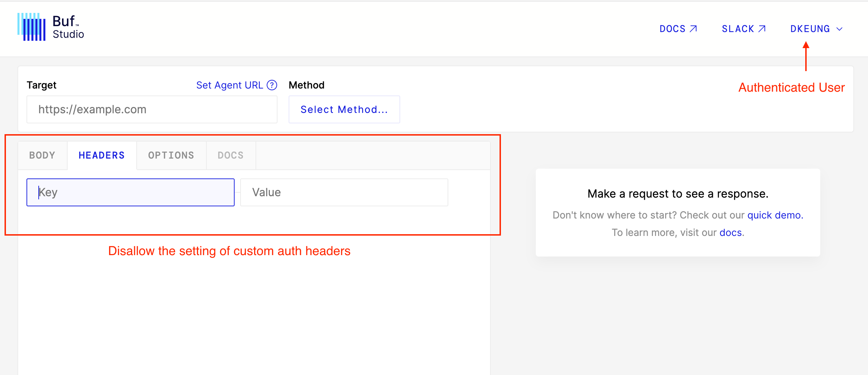The image size is (868, 375).
Task: Open the SLACK external link in header
Action: [x=744, y=29]
